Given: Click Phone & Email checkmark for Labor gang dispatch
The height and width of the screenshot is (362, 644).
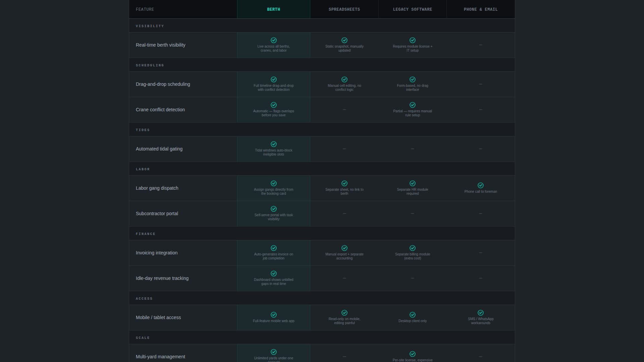Looking at the screenshot, I should click(481, 185).
